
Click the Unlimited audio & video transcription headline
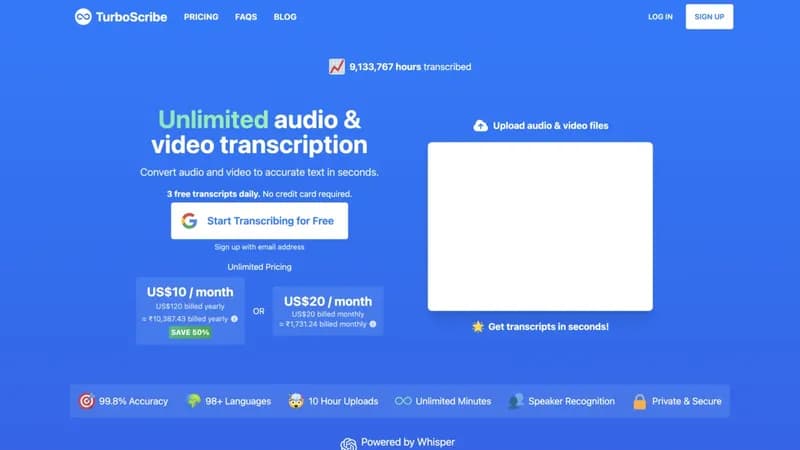tap(259, 132)
